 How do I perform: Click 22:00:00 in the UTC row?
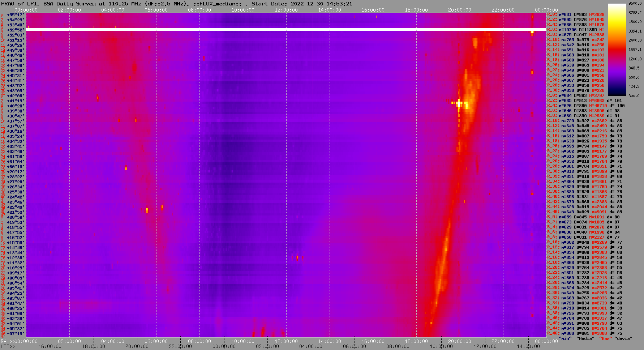180,346
